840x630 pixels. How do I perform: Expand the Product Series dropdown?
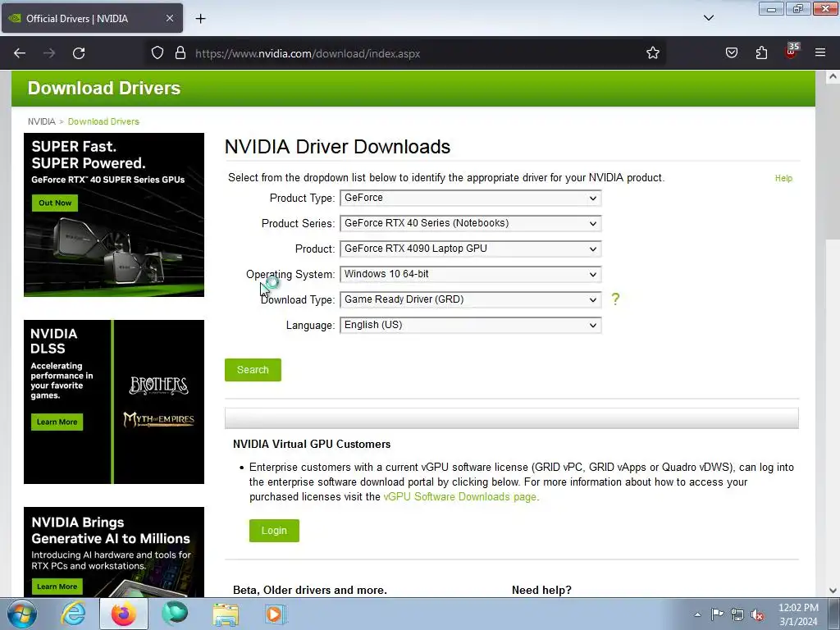[x=470, y=223]
